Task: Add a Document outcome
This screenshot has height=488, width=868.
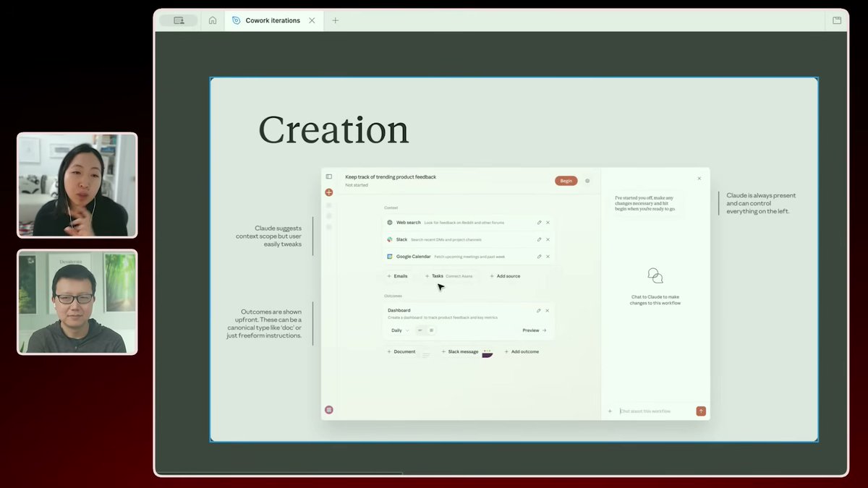Action: point(401,352)
